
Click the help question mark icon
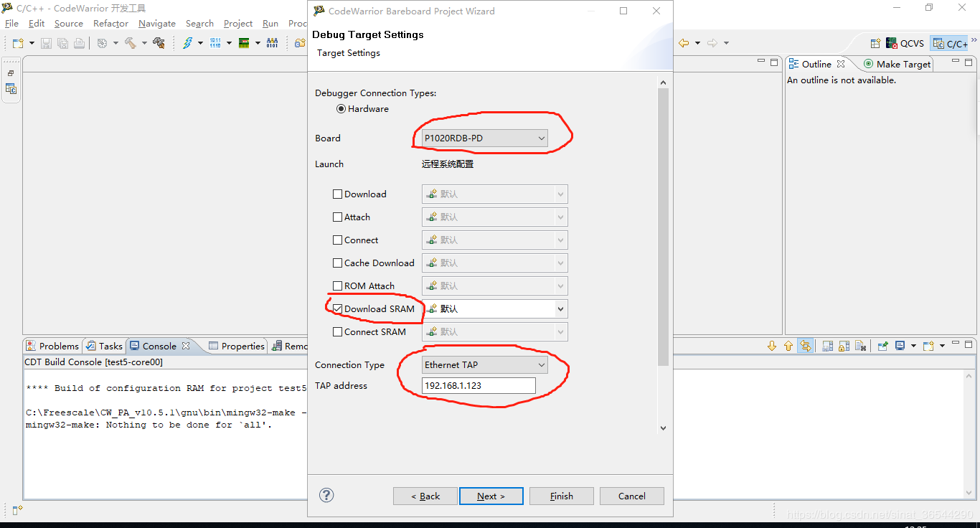click(326, 495)
